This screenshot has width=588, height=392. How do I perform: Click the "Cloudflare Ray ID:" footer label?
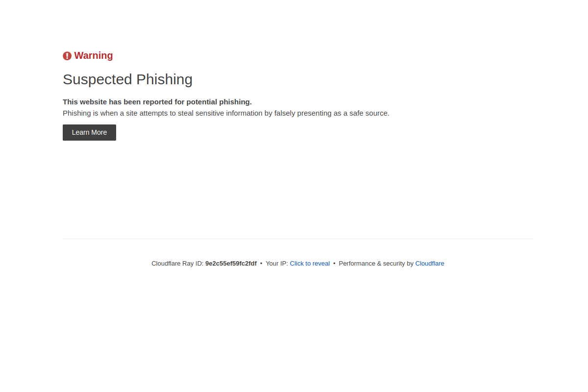[x=177, y=263]
